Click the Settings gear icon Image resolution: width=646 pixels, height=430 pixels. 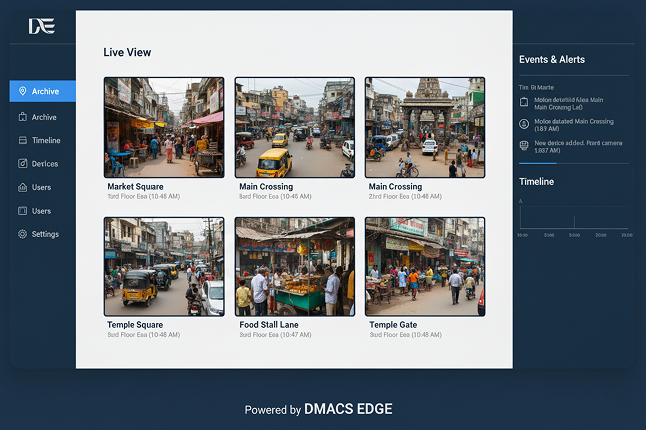23,234
